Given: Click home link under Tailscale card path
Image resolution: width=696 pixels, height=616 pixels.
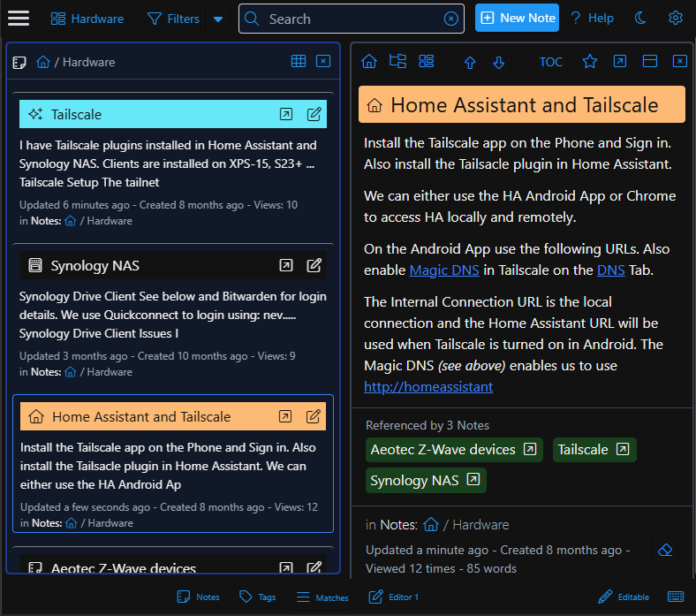Looking at the screenshot, I should tap(70, 221).
